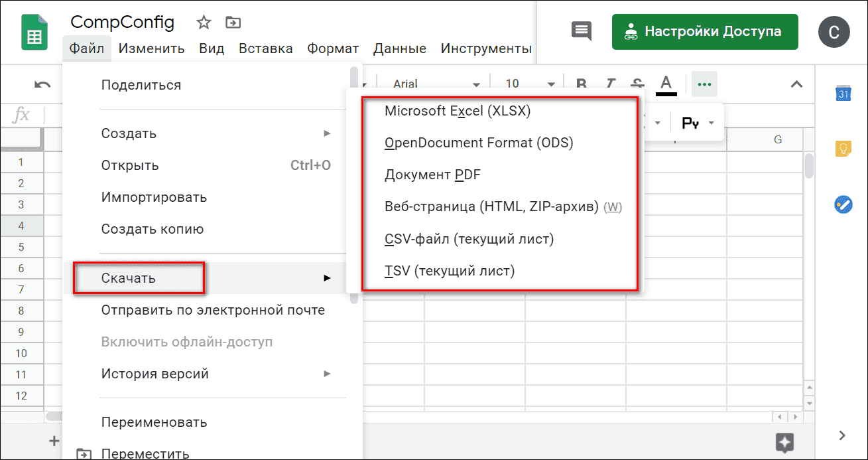Image resolution: width=868 pixels, height=460 pixels.
Task: Click the Move to folder icon
Action: 232,22
